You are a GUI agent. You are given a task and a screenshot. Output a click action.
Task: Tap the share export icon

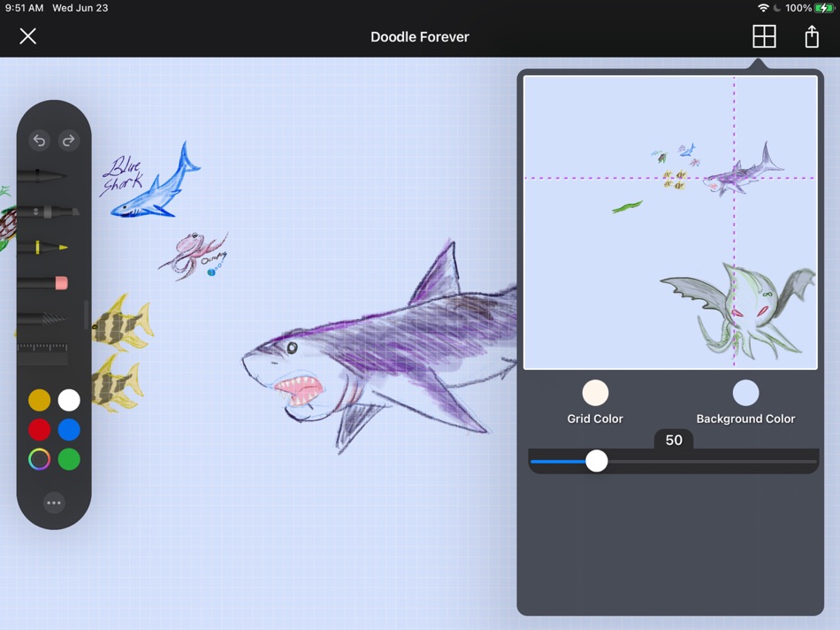(812, 36)
